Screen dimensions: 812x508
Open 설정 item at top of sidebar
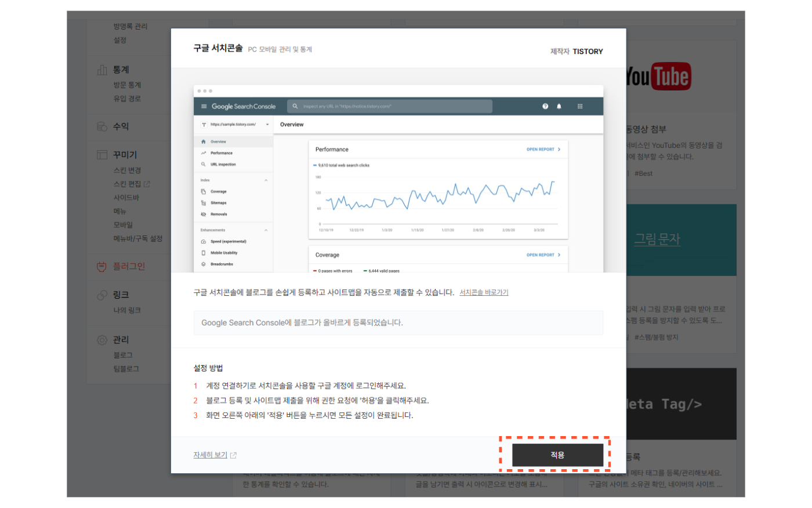point(120,40)
